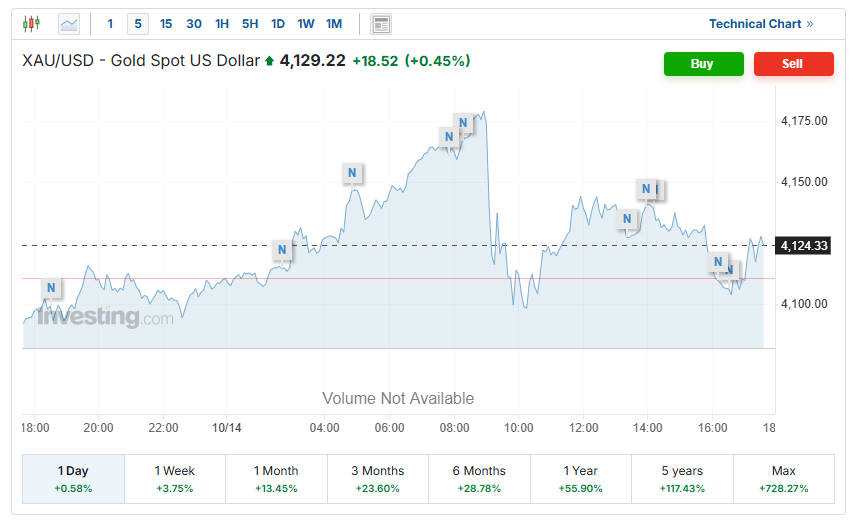
Task: Click the 4,124.33 current price label
Action: [x=804, y=245]
